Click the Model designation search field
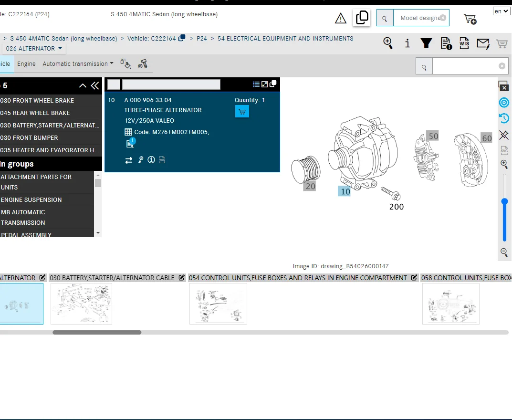The height and width of the screenshot is (420, 512). (421, 18)
